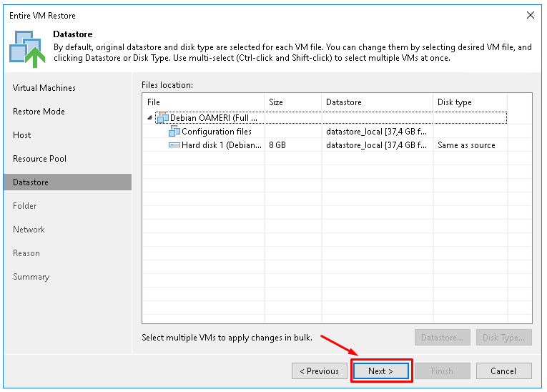The height and width of the screenshot is (392, 547).
Task: Sort by the Size column header
Action: [x=293, y=102]
